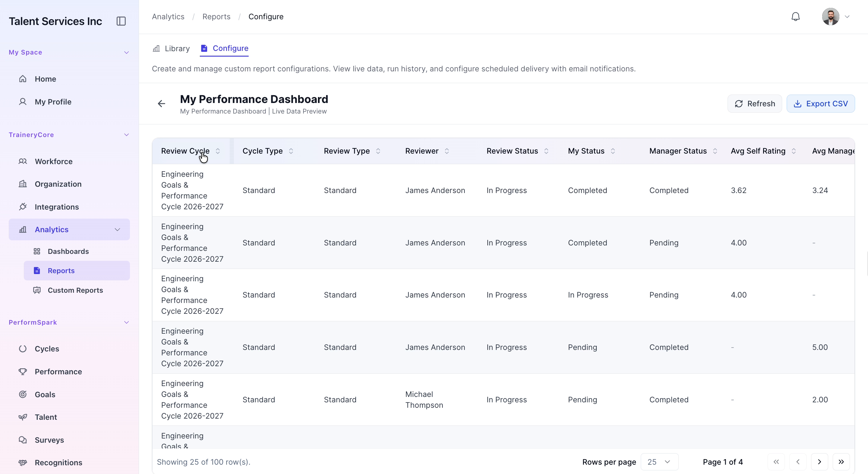Toggle sort on Reviewer column
Image resolution: width=868 pixels, height=474 pixels.
click(447, 151)
